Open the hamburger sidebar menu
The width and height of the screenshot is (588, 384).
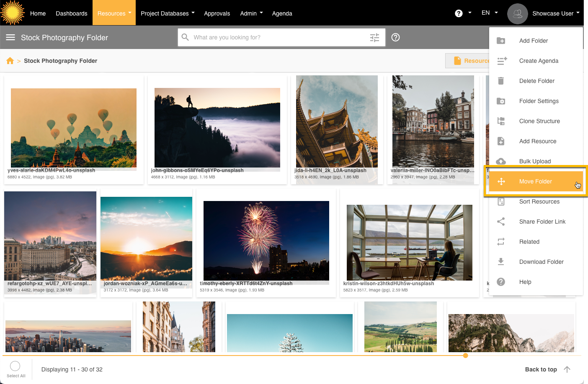[10, 37]
